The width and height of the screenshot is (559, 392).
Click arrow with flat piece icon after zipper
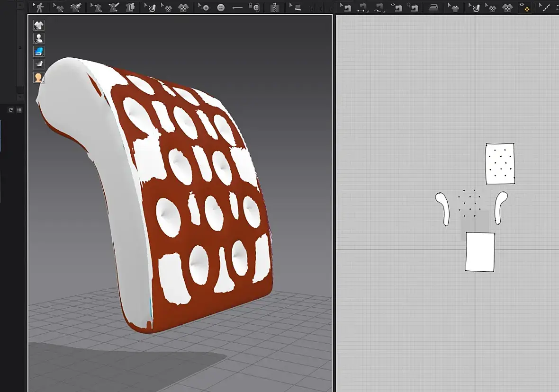[x=295, y=7]
